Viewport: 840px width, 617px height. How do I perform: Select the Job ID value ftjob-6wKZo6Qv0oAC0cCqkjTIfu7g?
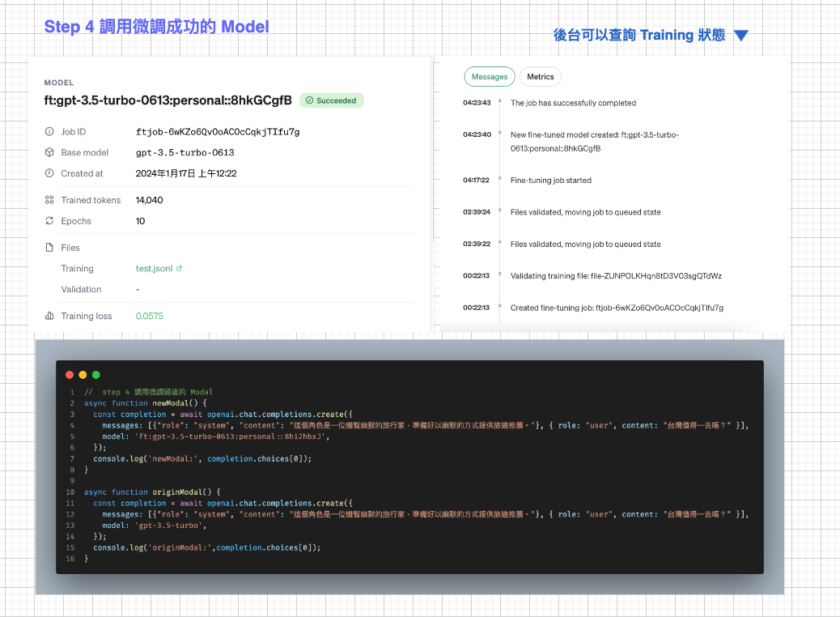[x=218, y=132]
